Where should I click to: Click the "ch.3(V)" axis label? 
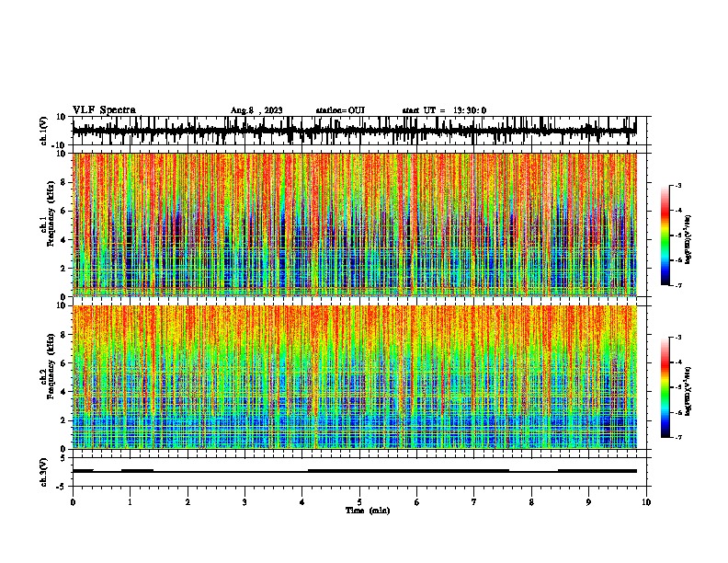click(44, 472)
